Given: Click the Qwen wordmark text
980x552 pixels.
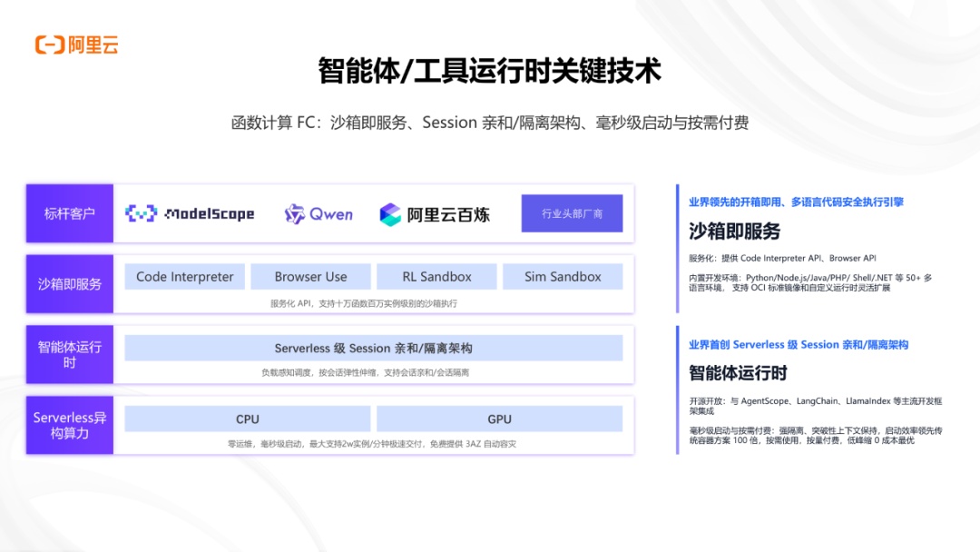Looking at the screenshot, I should click(331, 214).
